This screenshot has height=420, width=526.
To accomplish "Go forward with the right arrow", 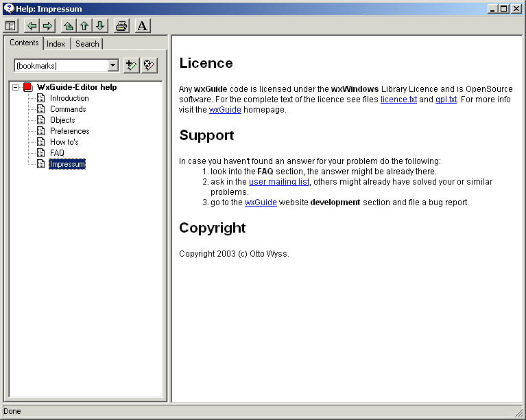I will tap(47, 26).
